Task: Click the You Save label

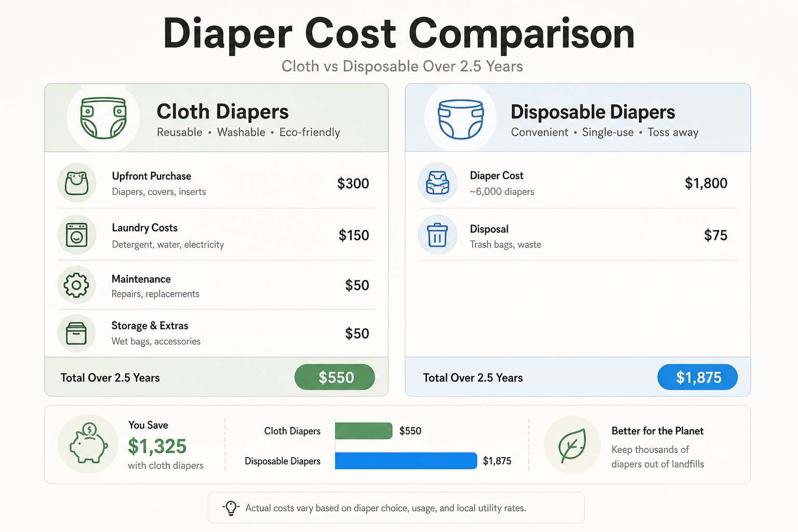Action: (x=148, y=425)
